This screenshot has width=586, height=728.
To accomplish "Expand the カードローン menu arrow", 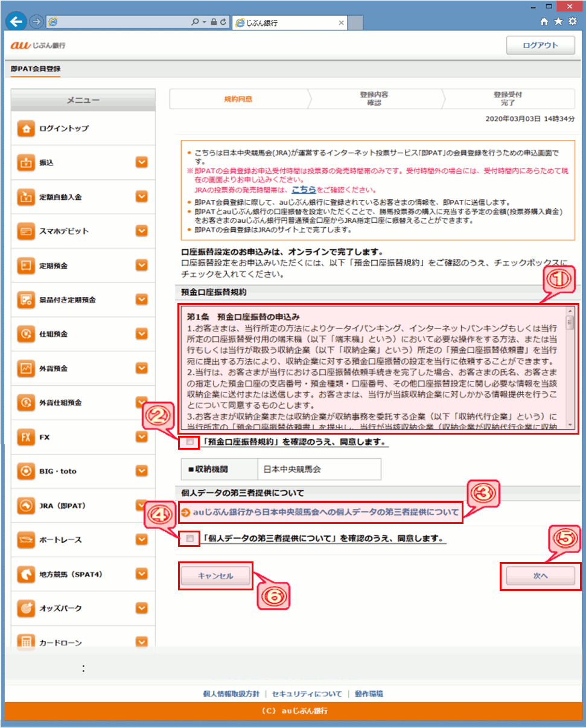I will tap(142, 642).
